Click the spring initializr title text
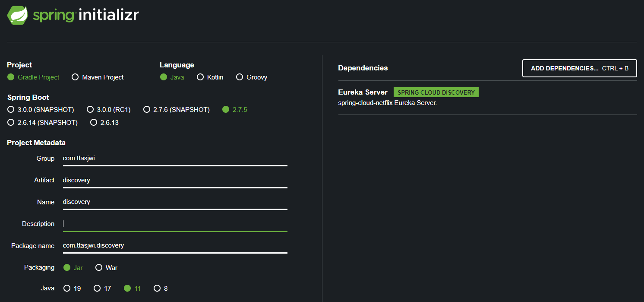The height and width of the screenshot is (302, 644). coord(86,15)
